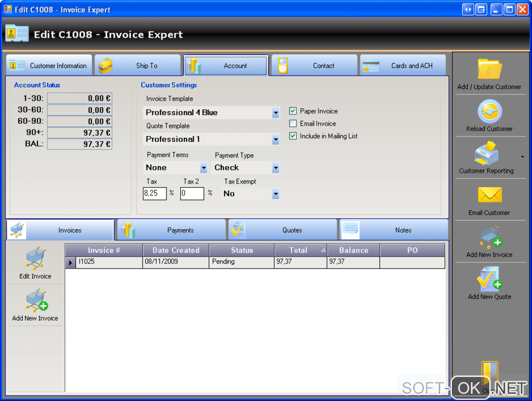
Task: Click the Reload Customer refresh icon
Action: click(490, 111)
